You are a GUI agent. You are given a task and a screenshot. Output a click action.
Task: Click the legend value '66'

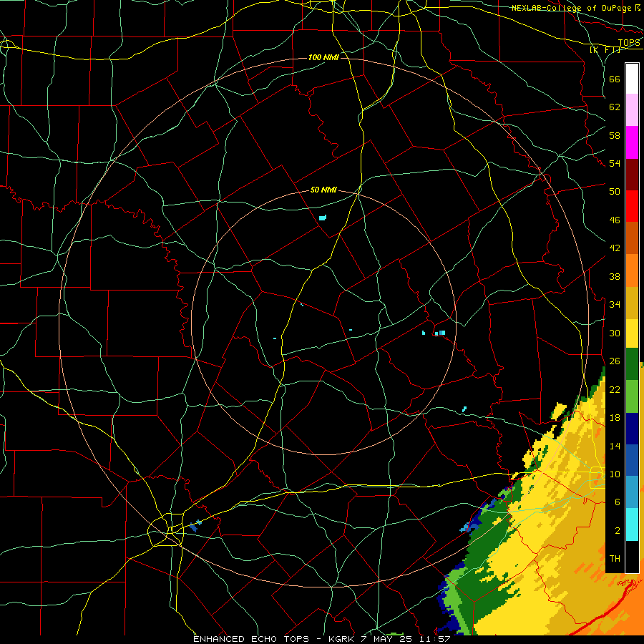click(x=615, y=79)
